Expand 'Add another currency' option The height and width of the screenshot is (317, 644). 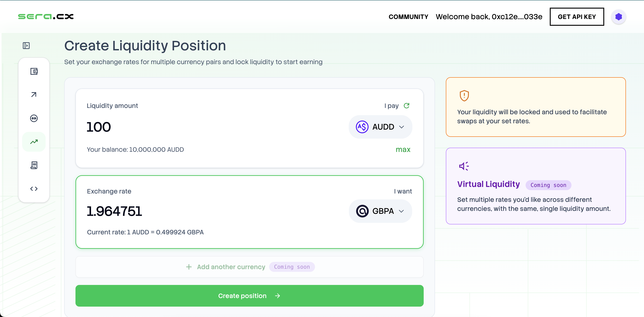(231, 267)
